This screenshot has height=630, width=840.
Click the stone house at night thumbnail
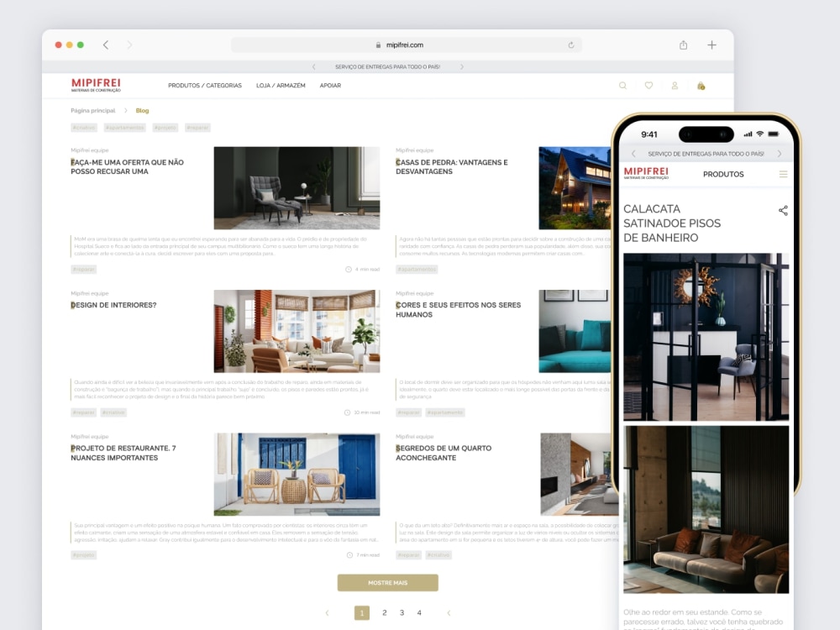[x=575, y=188]
